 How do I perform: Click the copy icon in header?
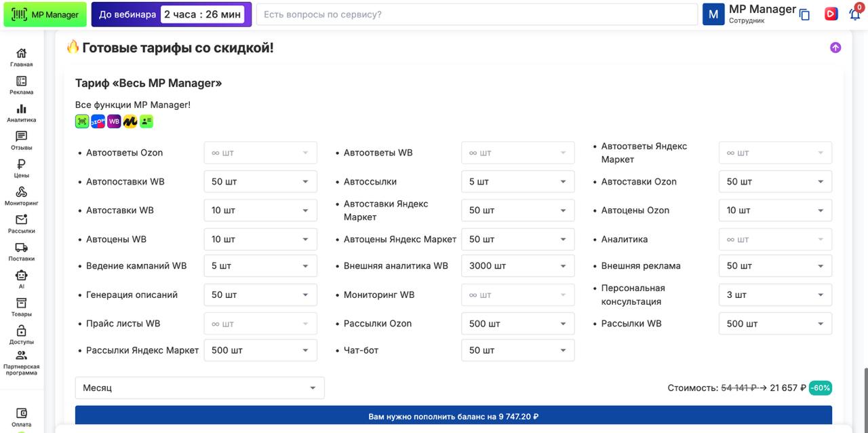[805, 14]
